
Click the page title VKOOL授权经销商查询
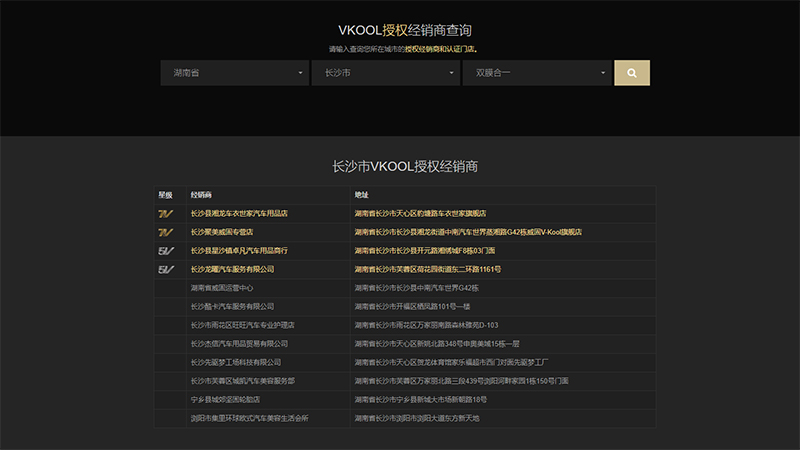point(405,30)
